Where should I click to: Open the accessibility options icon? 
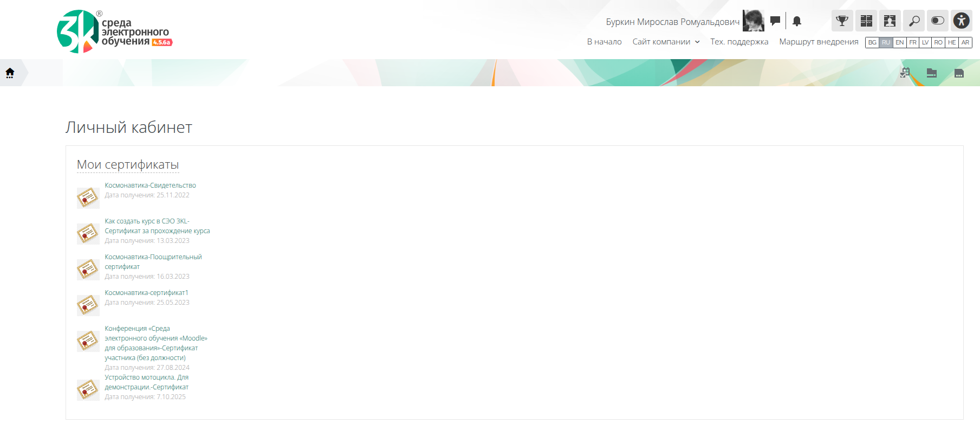pos(961,21)
